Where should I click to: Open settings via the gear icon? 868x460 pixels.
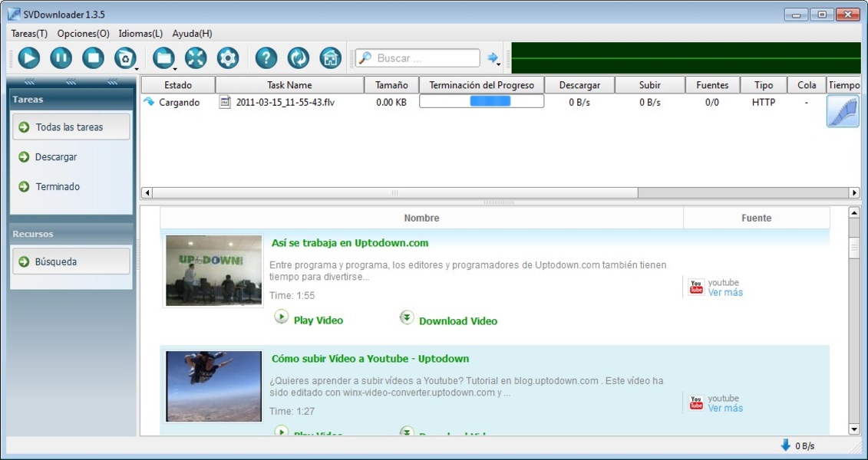click(x=228, y=58)
